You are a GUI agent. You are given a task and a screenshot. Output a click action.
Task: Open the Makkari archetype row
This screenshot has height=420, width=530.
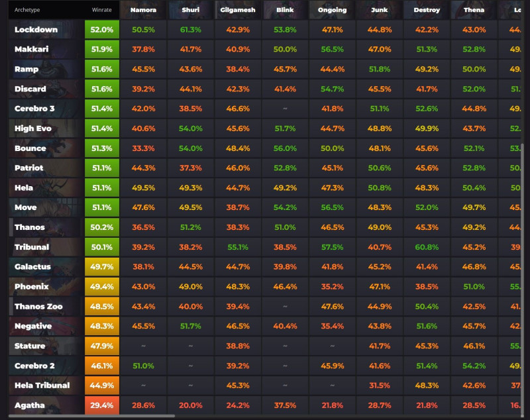(x=46, y=49)
